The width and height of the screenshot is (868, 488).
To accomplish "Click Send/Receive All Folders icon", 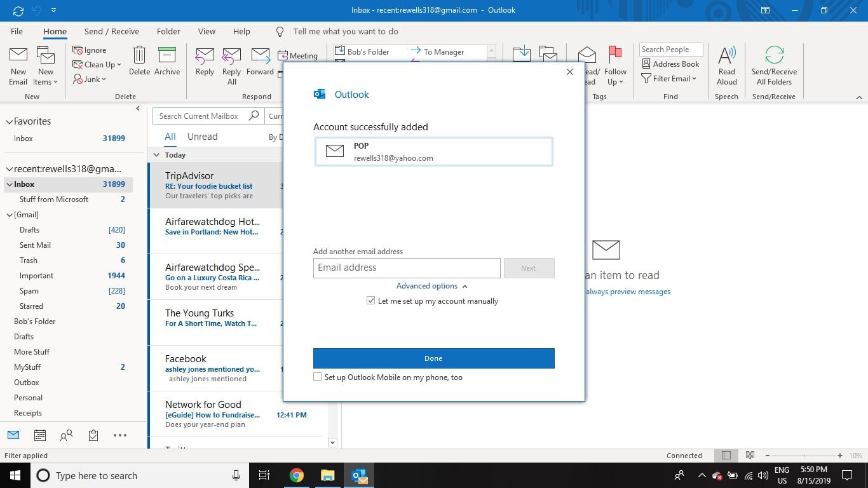I will (x=774, y=56).
